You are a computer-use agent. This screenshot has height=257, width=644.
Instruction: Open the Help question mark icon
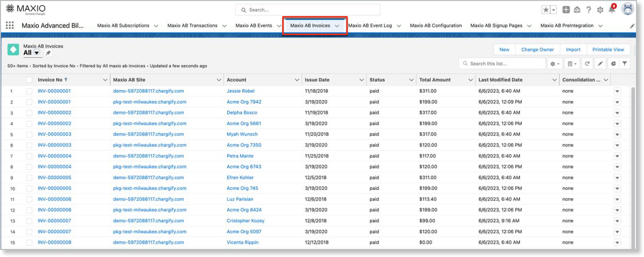point(589,10)
